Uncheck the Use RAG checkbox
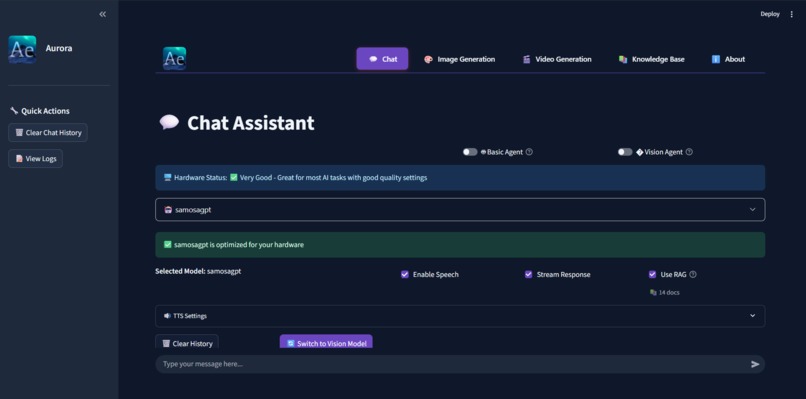806x399 pixels. [x=652, y=275]
